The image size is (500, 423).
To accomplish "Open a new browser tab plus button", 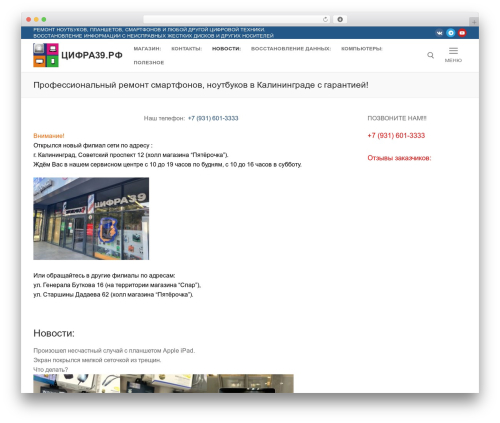I will click(474, 22).
